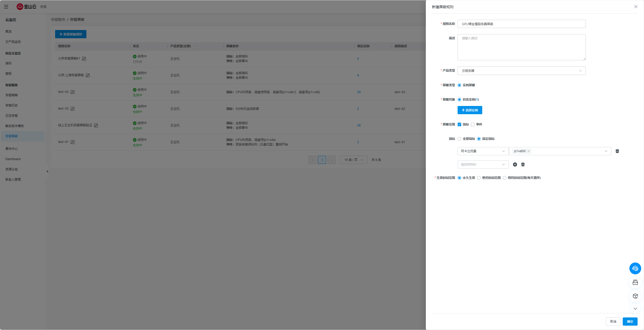644x330 pixels.
Task: Click into the 描述 text area
Action: [x=521, y=47]
